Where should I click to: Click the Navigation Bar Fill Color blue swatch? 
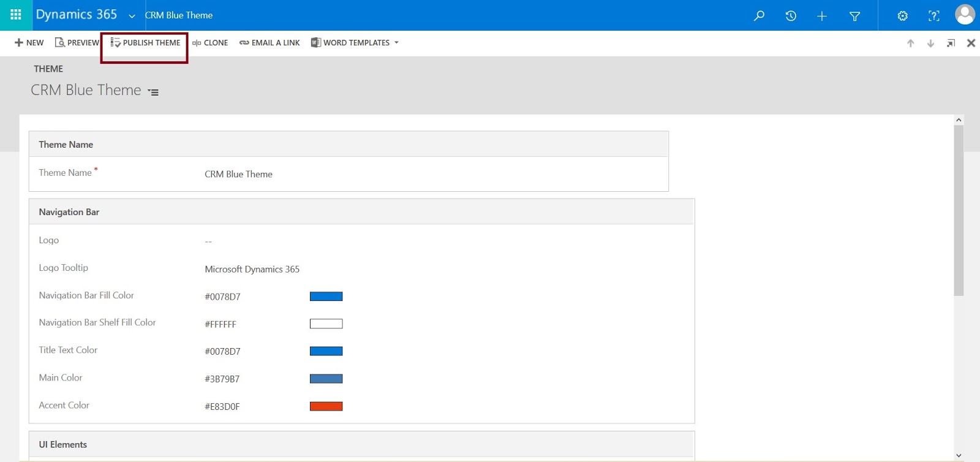(x=326, y=297)
